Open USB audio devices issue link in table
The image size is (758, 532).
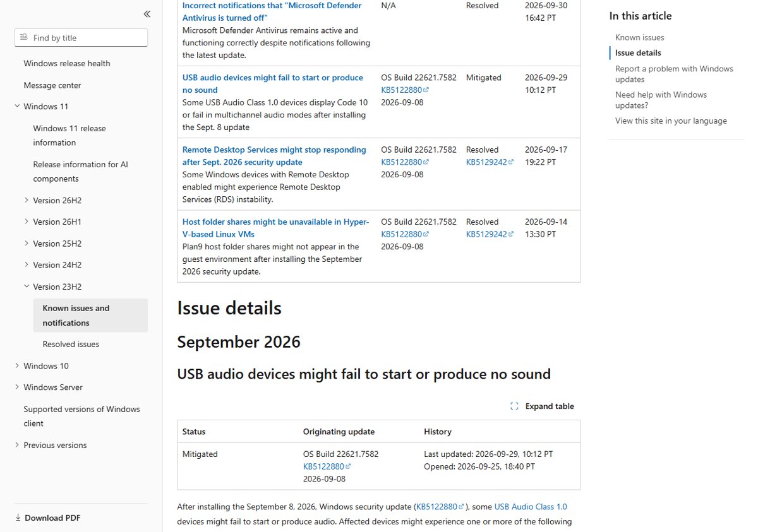coord(273,84)
